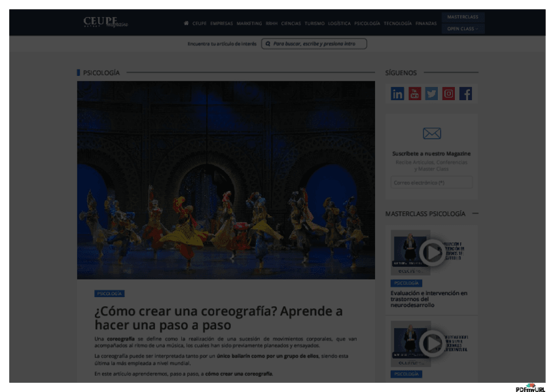Open CEUPE's LinkedIn profile icon
Viewport: 555px width, 392px height.
pyautogui.click(x=398, y=94)
